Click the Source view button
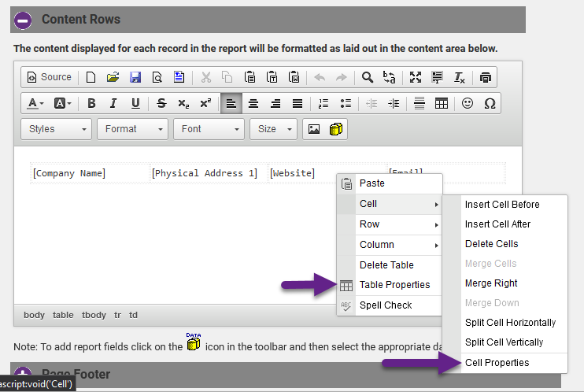The image size is (584, 392). click(x=50, y=77)
